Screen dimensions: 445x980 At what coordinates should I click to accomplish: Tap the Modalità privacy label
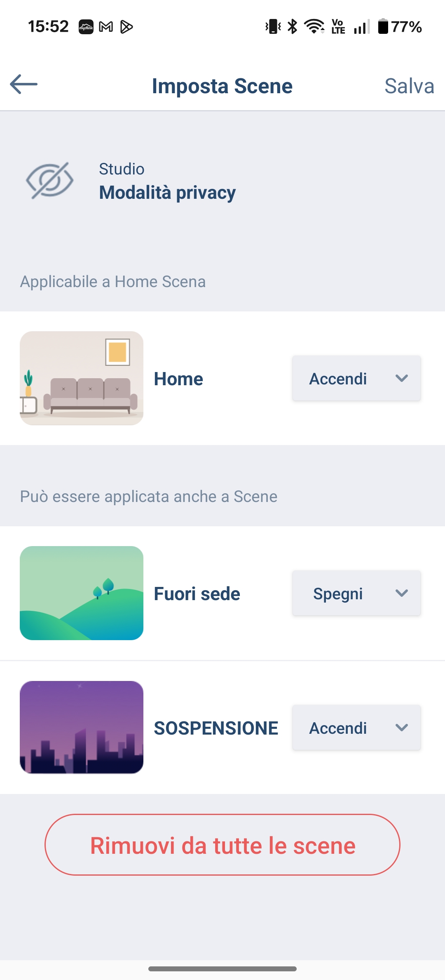(x=167, y=193)
